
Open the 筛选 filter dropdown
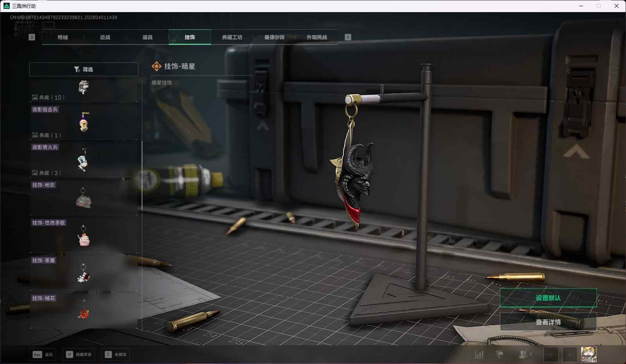[84, 70]
